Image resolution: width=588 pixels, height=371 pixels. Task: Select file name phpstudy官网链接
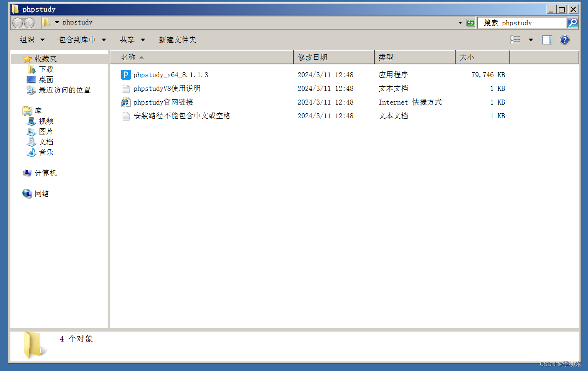[163, 102]
